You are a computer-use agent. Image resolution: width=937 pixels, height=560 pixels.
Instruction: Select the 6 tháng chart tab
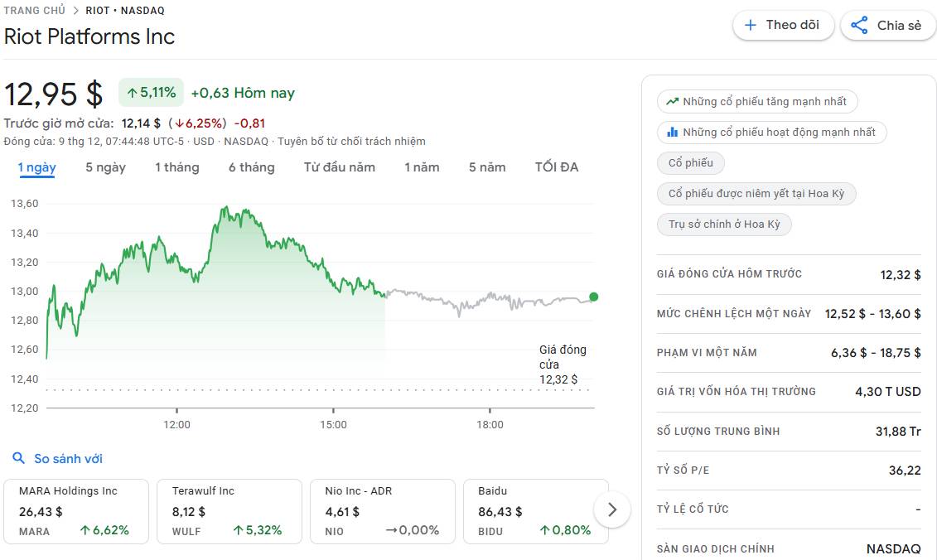[x=252, y=167]
